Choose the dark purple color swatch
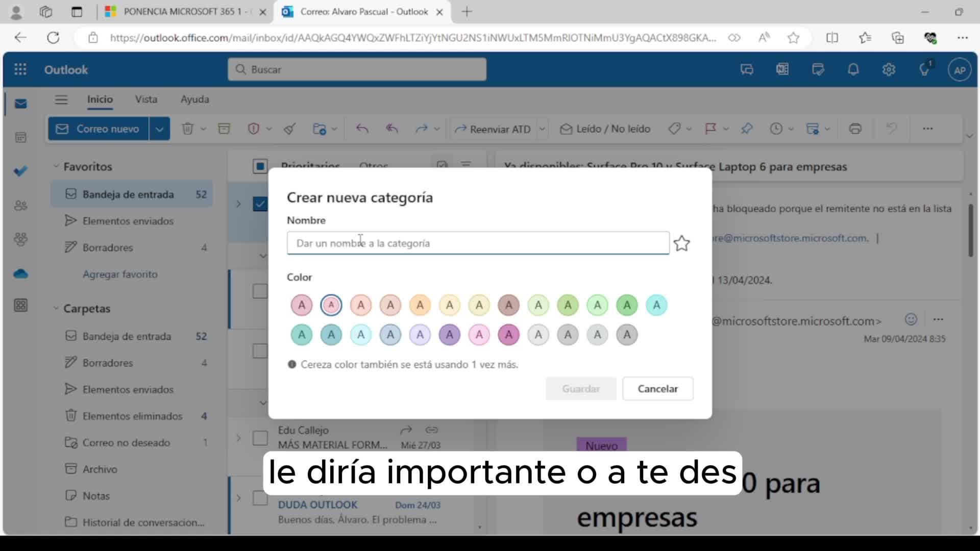The height and width of the screenshot is (551, 980). 449,335
